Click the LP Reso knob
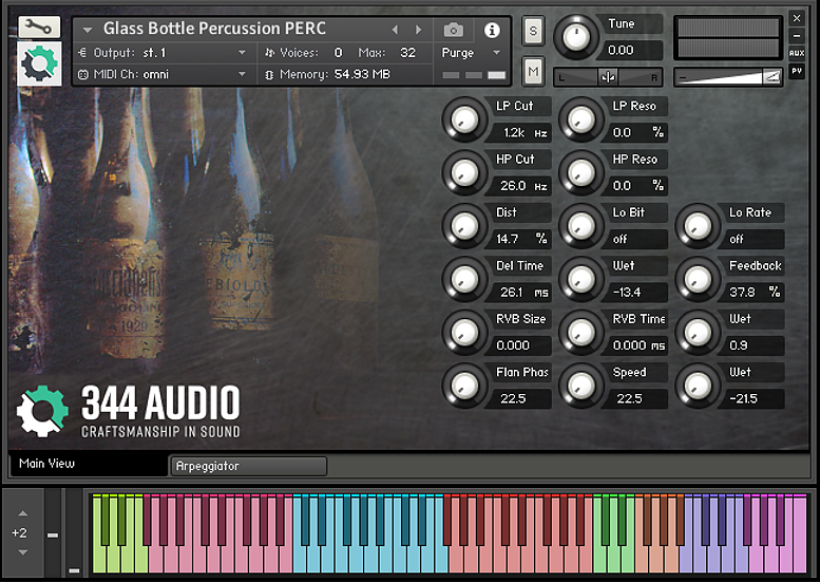Viewport: 820px width, 582px height. click(581, 120)
